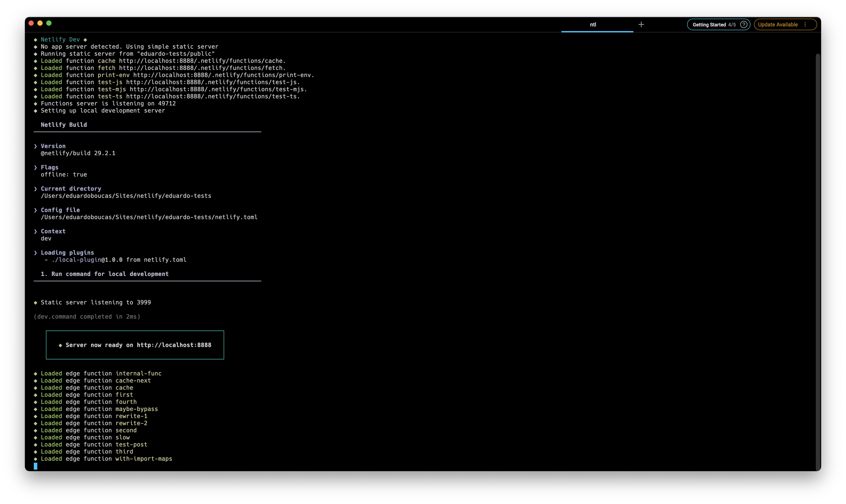Screen dimensions: 846x504
Task: Click the blue cursor at terminal prompt
Action: tap(36, 466)
